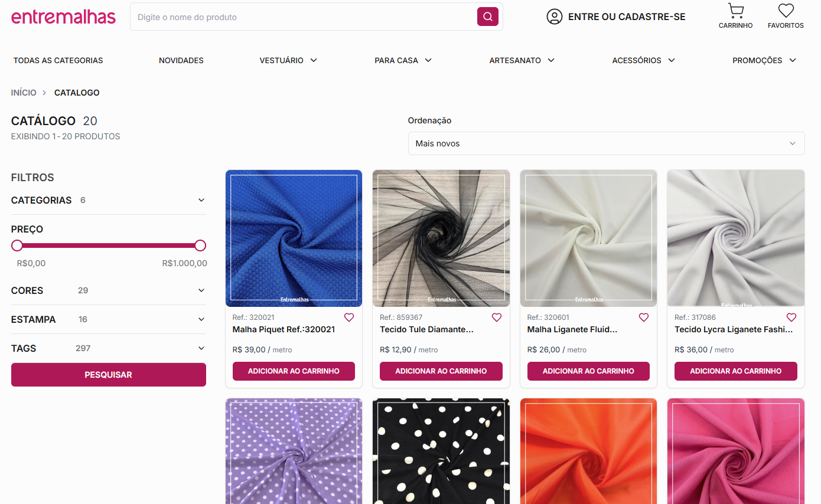Expand the Cores filter
Screen dimensions: 821x504
pyautogui.click(x=109, y=290)
